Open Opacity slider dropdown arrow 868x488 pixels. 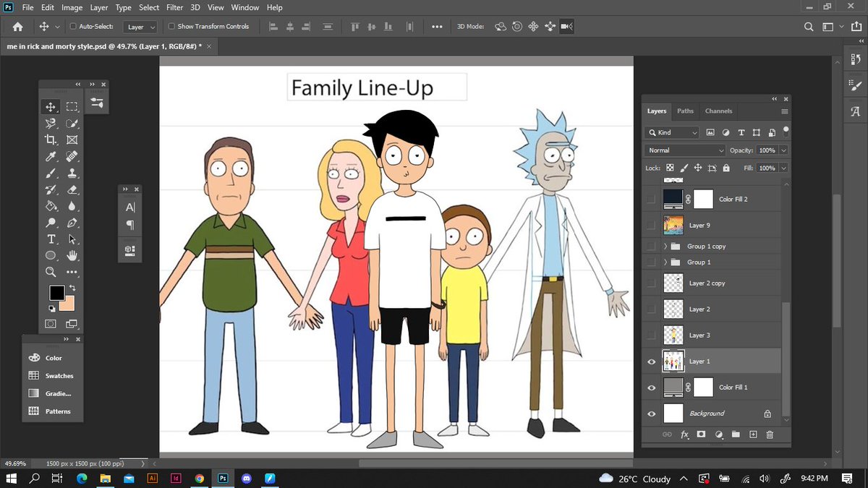783,150
